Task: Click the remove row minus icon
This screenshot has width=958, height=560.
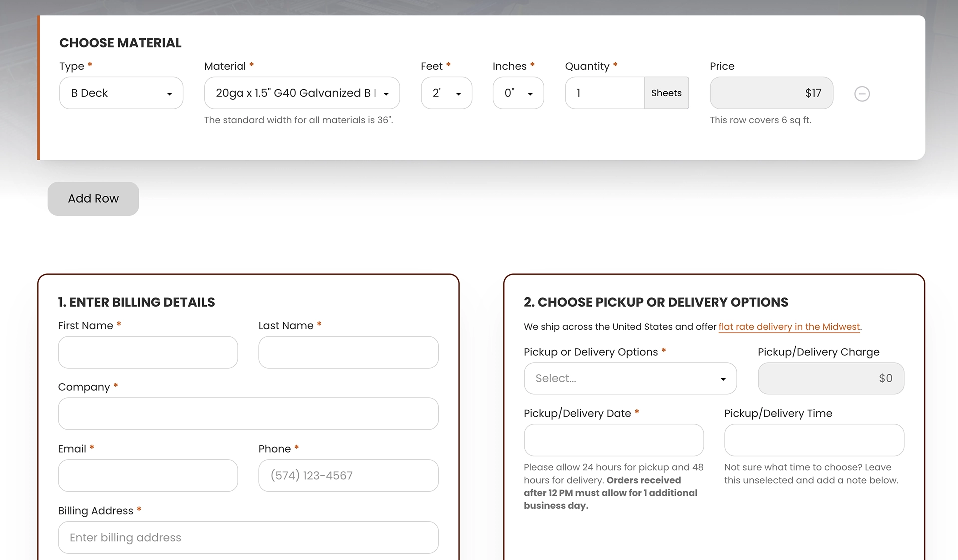Action: point(862,94)
